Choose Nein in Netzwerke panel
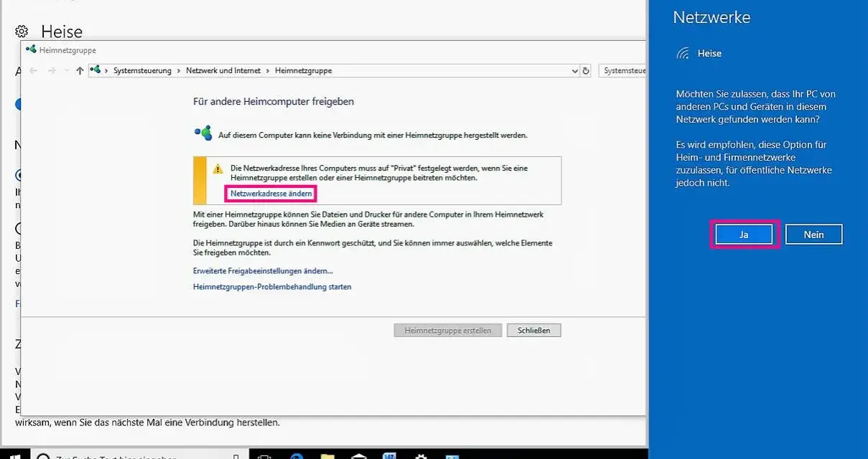This screenshot has height=459, width=868. point(813,235)
